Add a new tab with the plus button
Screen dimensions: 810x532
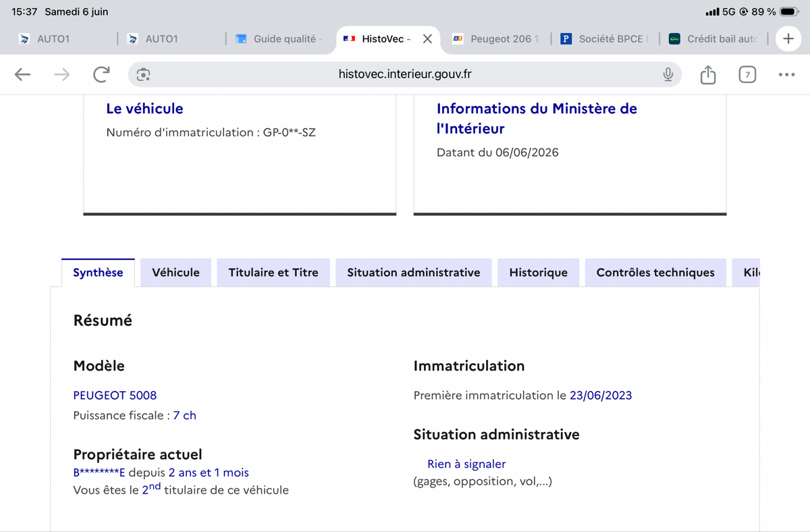[788, 39]
